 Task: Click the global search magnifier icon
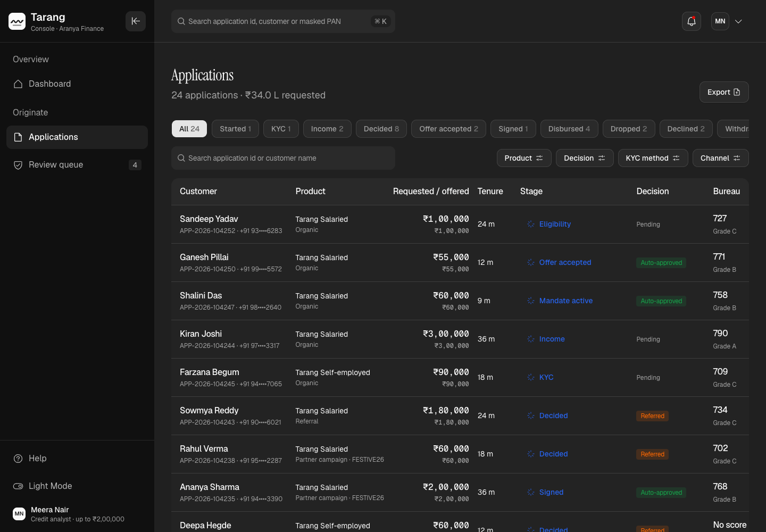click(181, 21)
